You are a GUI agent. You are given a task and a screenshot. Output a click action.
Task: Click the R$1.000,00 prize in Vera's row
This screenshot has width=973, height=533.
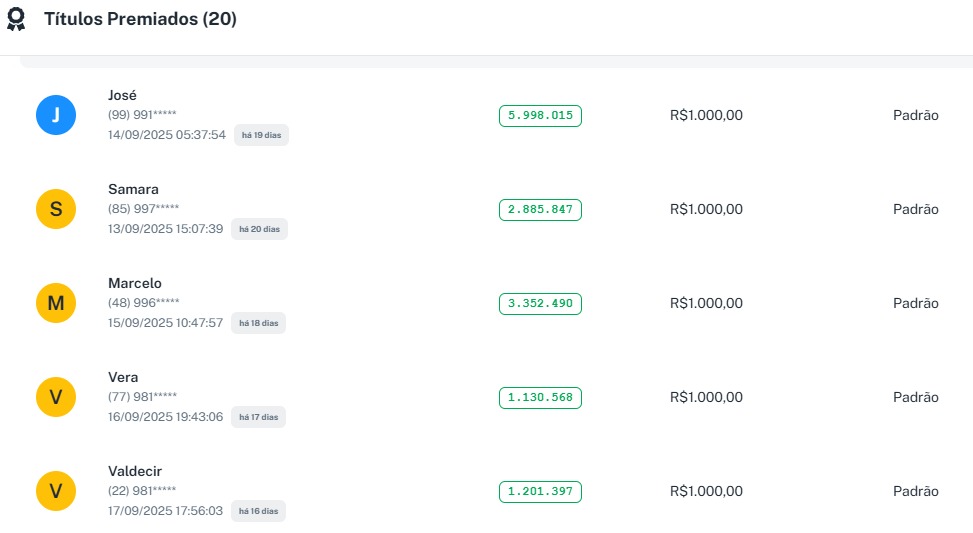[706, 397]
